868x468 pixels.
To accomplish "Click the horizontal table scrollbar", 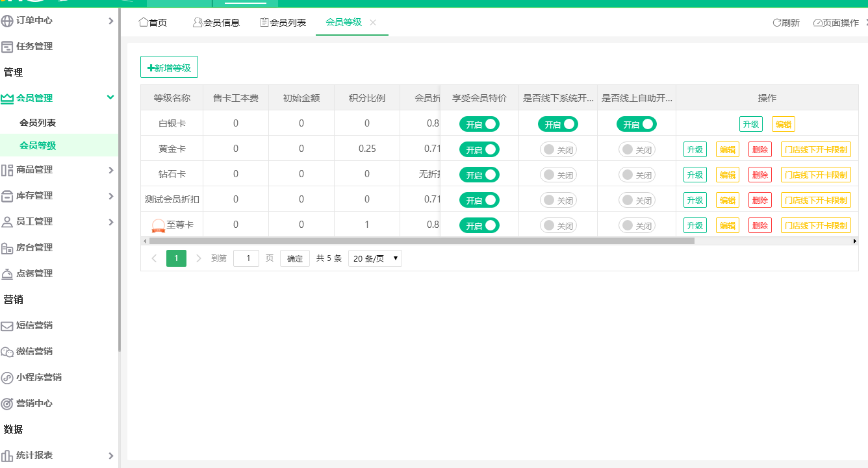I will 421,241.
